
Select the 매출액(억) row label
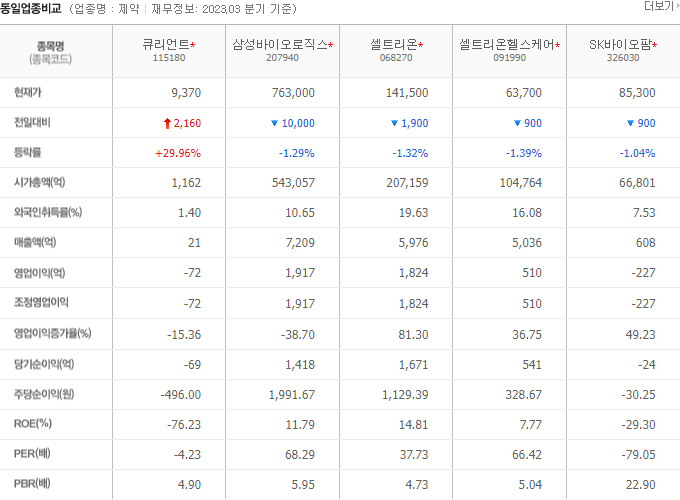click(x=35, y=242)
